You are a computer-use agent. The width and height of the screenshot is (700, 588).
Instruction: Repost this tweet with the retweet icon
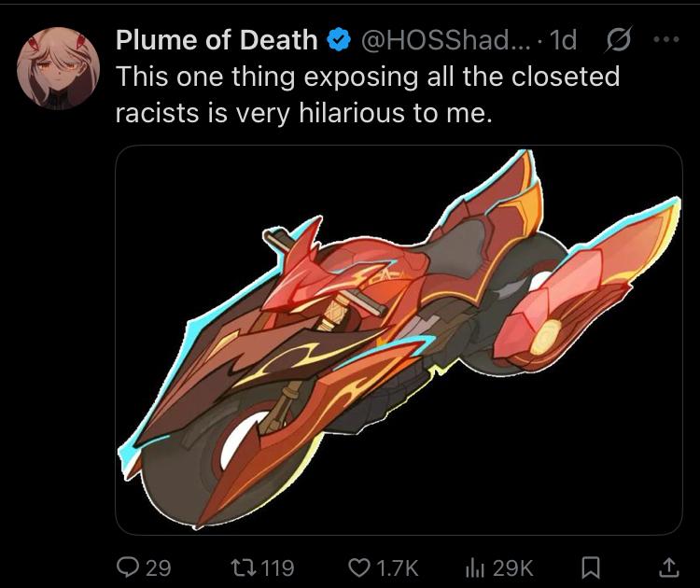coord(243,567)
